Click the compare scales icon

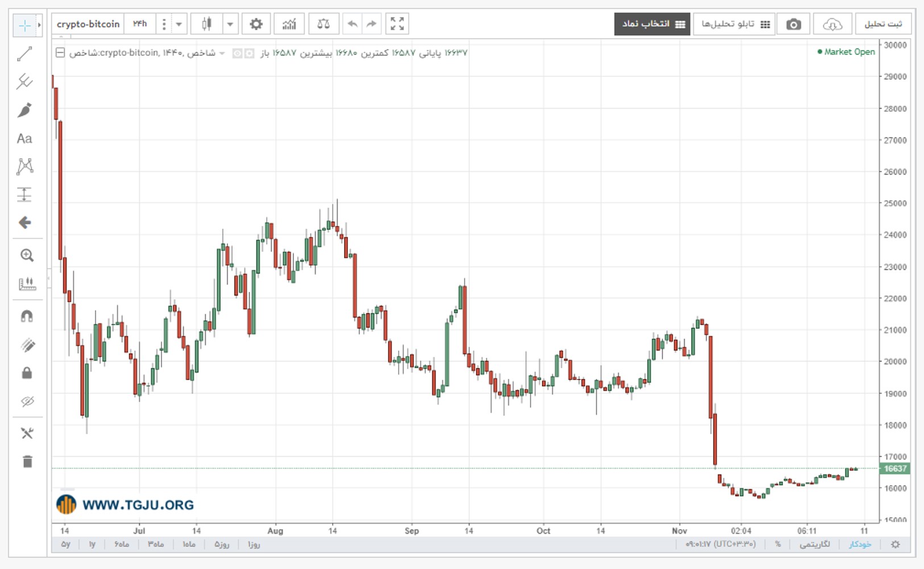pos(324,24)
